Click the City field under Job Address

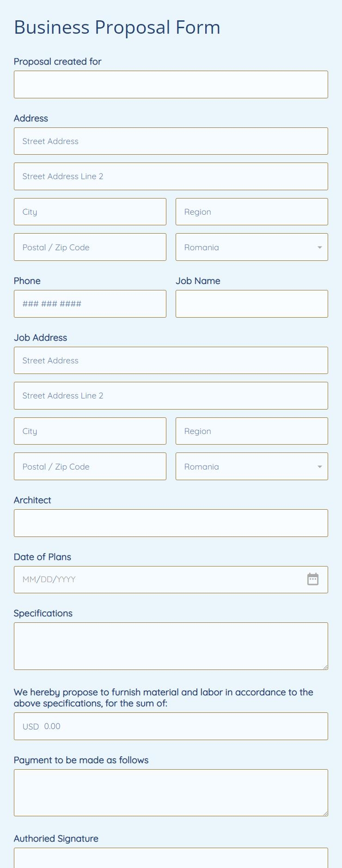tap(90, 431)
